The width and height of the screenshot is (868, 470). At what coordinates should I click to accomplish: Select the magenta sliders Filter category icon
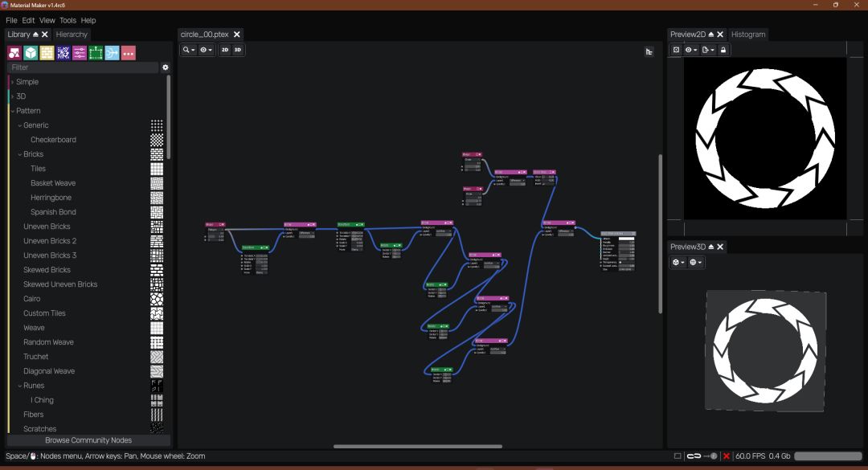[79, 52]
